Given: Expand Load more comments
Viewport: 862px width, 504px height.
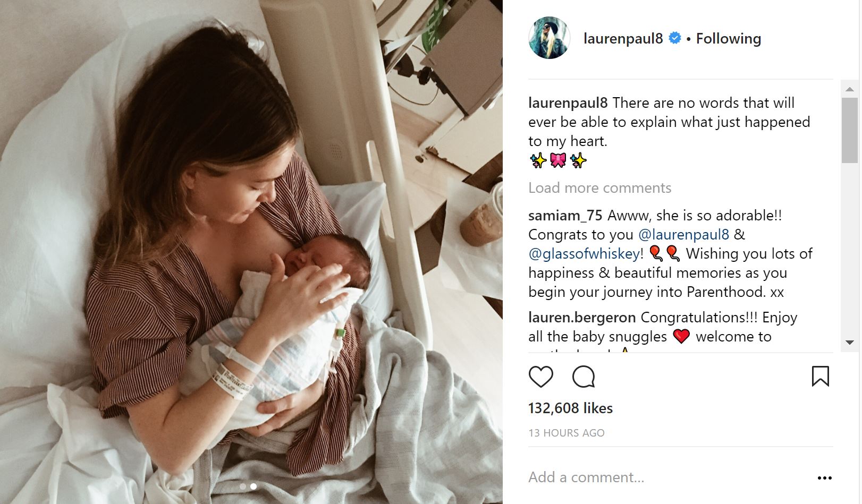Looking at the screenshot, I should [599, 188].
